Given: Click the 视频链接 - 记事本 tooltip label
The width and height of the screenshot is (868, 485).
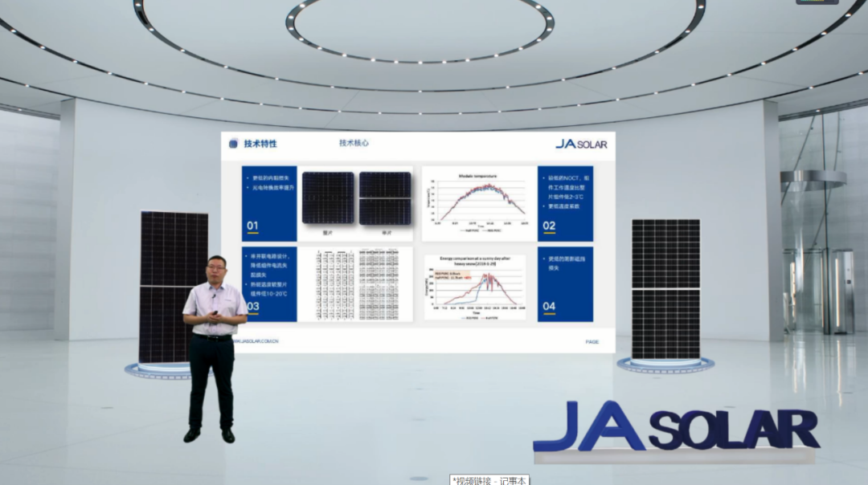Looking at the screenshot, I should (489, 480).
